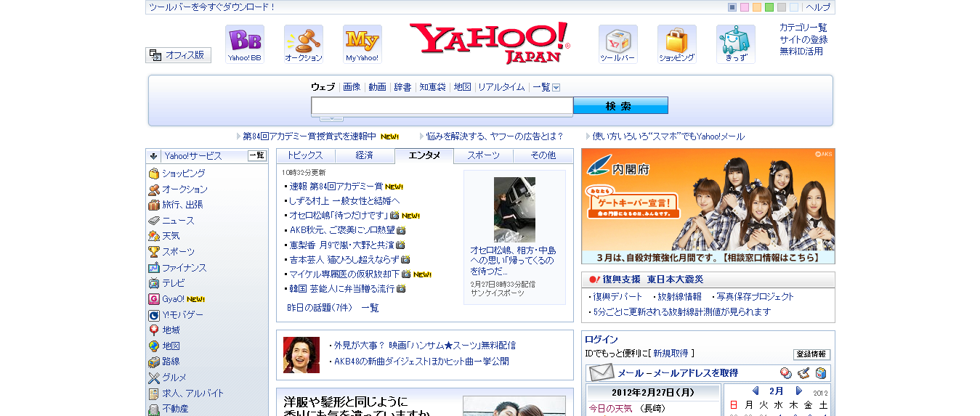Screen dimensions: 980x416
Task: Click the 求人、アルバイト sidebar icon
Action: [154, 393]
